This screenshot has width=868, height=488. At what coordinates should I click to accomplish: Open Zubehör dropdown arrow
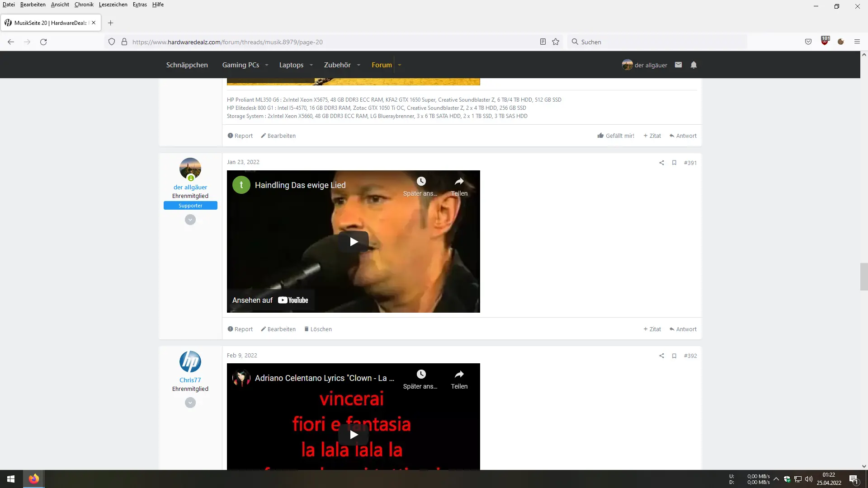point(359,65)
